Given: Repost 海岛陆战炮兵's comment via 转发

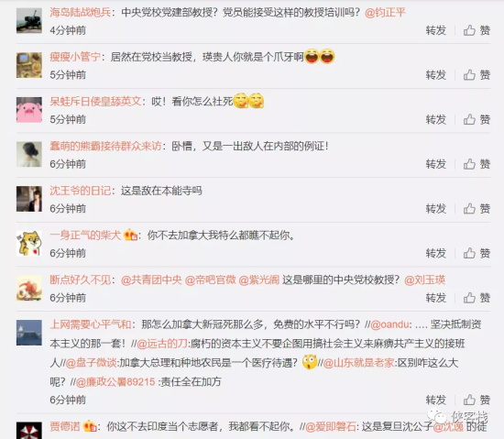Looking at the screenshot, I should (x=436, y=30).
